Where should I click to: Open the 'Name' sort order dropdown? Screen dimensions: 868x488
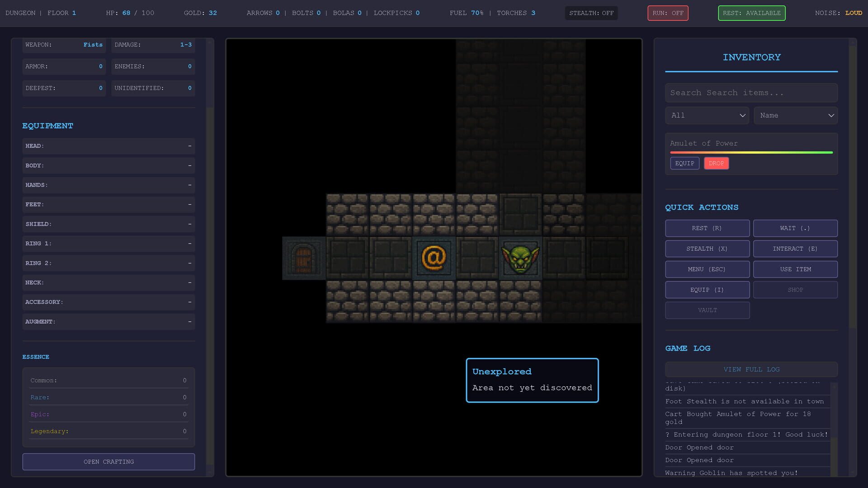pyautogui.click(x=796, y=115)
